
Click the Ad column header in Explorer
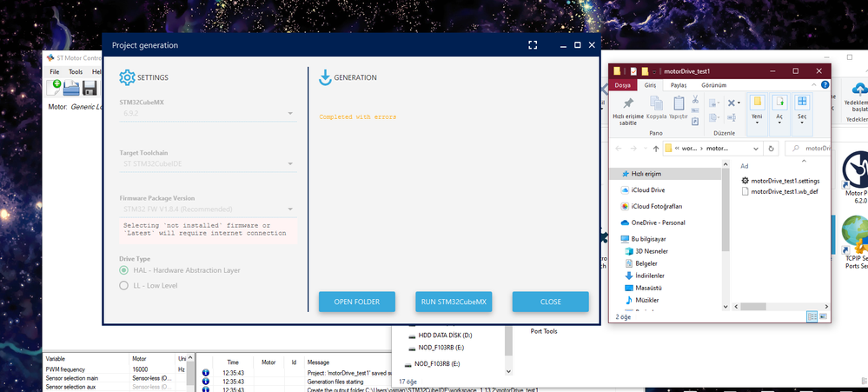(745, 166)
